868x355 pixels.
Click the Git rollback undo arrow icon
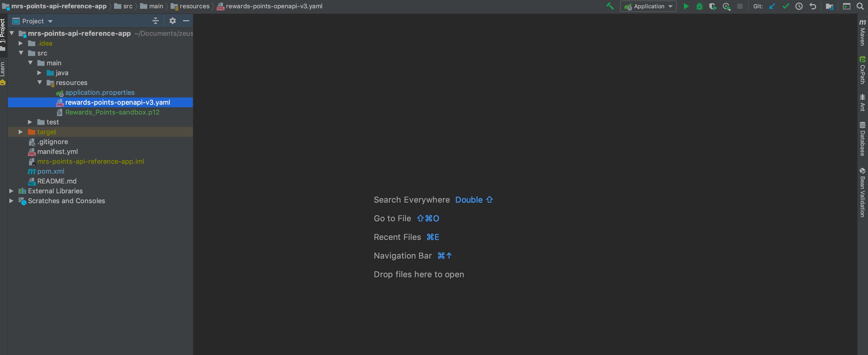pos(813,6)
